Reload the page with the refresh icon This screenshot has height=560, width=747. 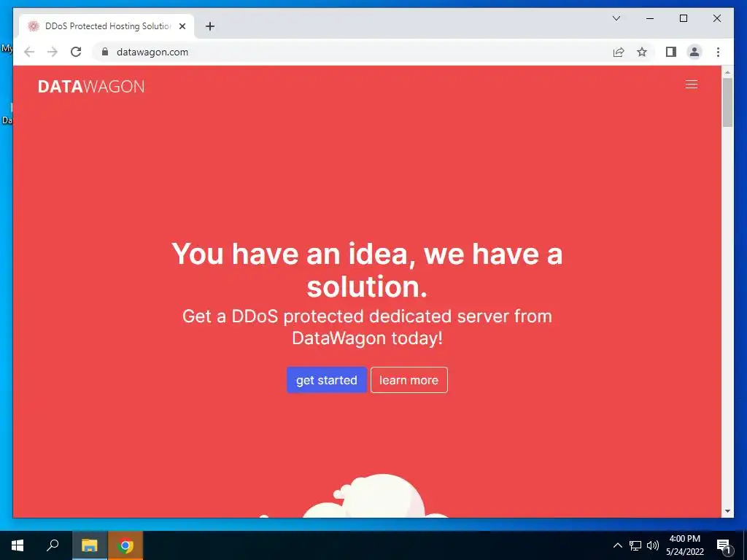(x=76, y=52)
